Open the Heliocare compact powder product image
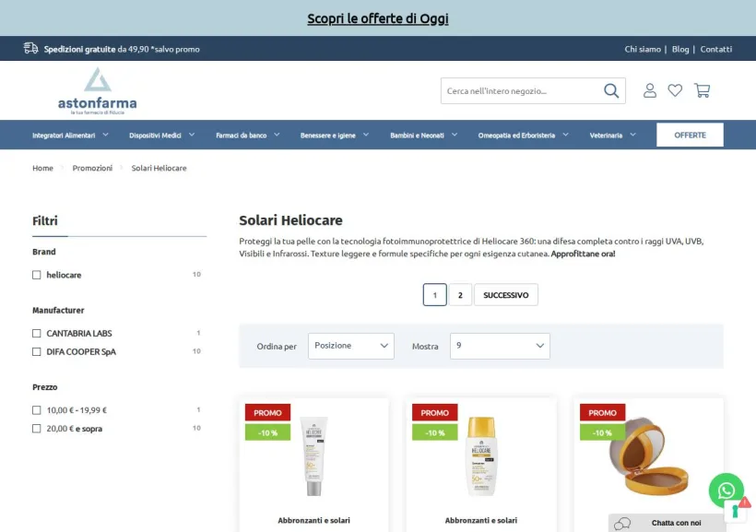Image resolution: width=756 pixels, height=532 pixels. [x=649, y=456]
